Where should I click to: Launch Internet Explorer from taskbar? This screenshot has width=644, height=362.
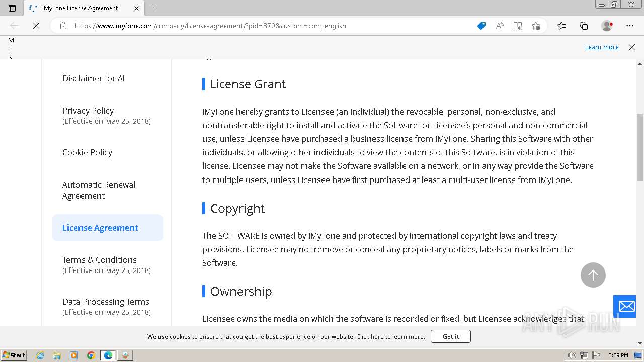40,355
